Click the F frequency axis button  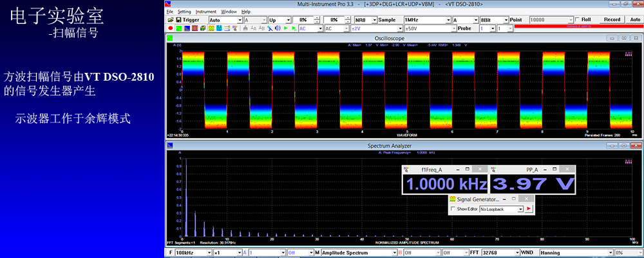(x=171, y=253)
